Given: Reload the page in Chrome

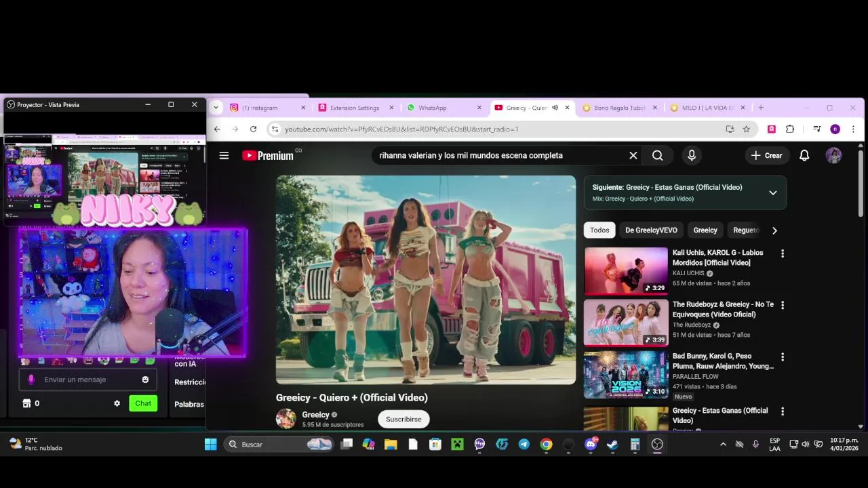Looking at the screenshot, I should [253, 129].
